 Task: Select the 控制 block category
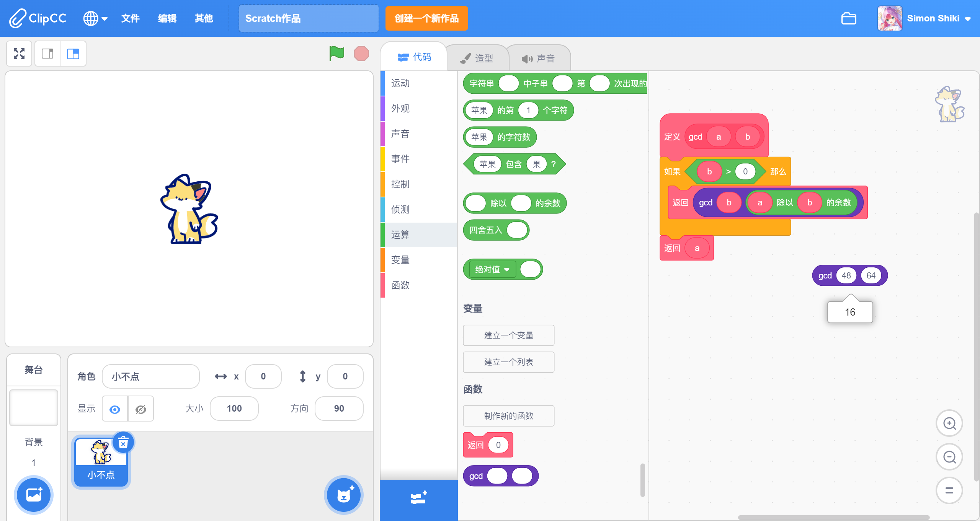[x=419, y=184]
